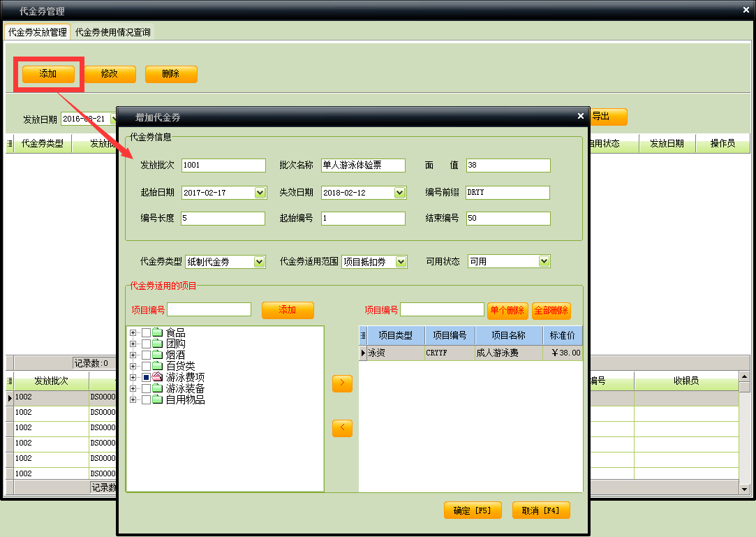This screenshot has height=537, width=756.
Task: Click scroll-up arrow of lower table scrollbar
Action: [x=744, y=376]
